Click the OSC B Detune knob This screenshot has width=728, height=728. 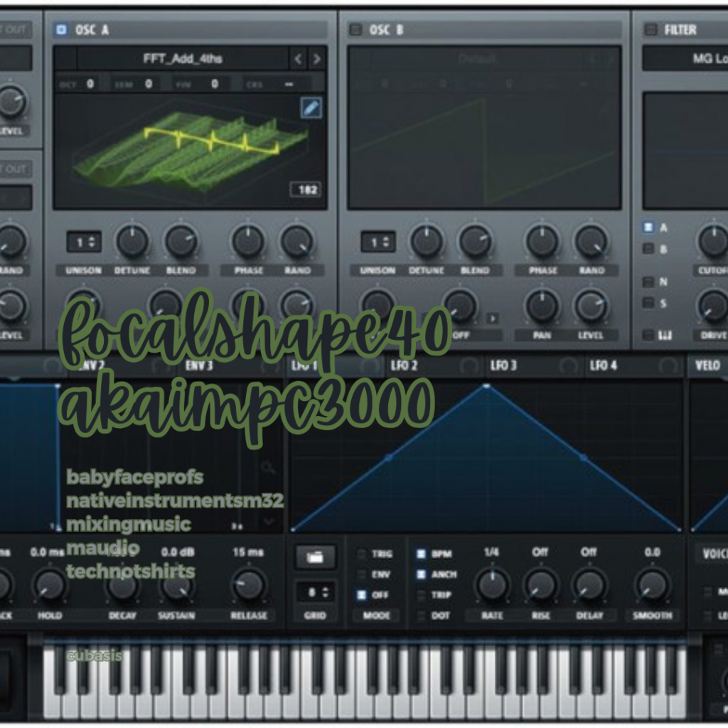[427, 242]
